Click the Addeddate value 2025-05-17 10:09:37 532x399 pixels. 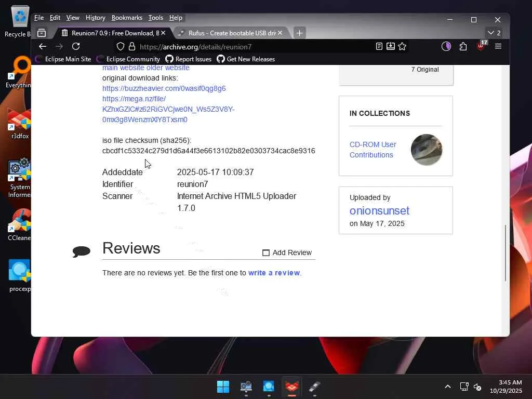pyautogui.click(x=215, y=172)
